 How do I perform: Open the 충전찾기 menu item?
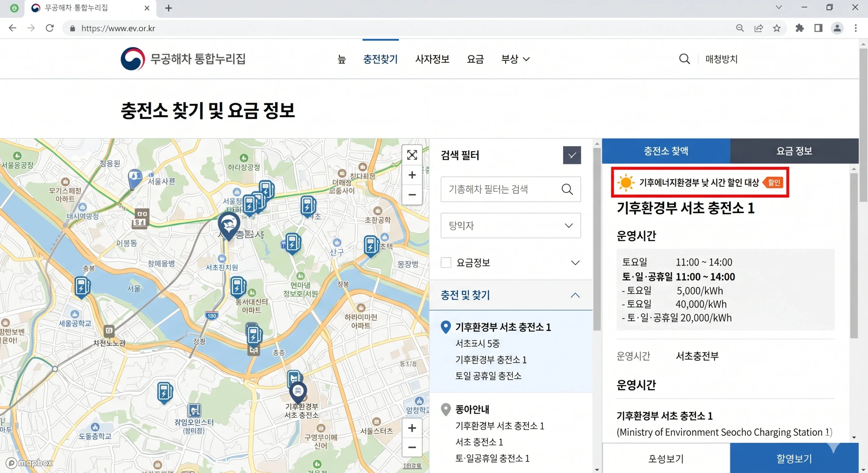pyautogui.click(x=380, y=59)
